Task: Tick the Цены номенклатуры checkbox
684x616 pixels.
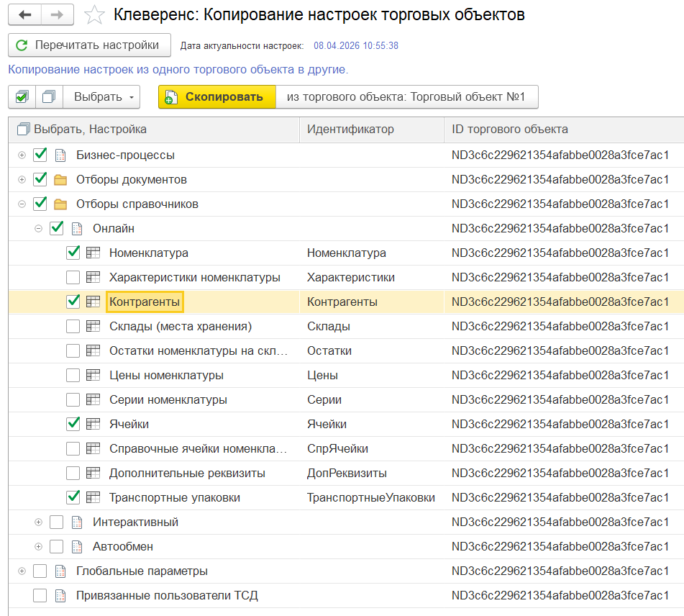Action: [73, 375]
